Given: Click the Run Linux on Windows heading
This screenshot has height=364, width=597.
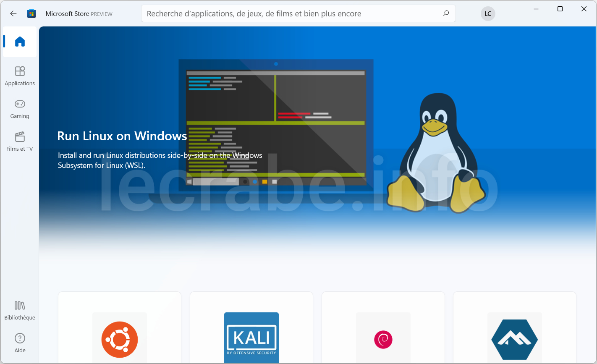Looking at the screenshot, I should pos(122,136).
